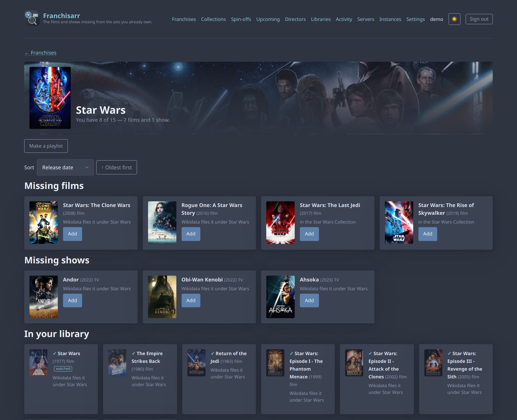Image resolution: width=517 pixels, height=420 pixels.
Task: Open the Instances page
Action: tap(390, 19)
